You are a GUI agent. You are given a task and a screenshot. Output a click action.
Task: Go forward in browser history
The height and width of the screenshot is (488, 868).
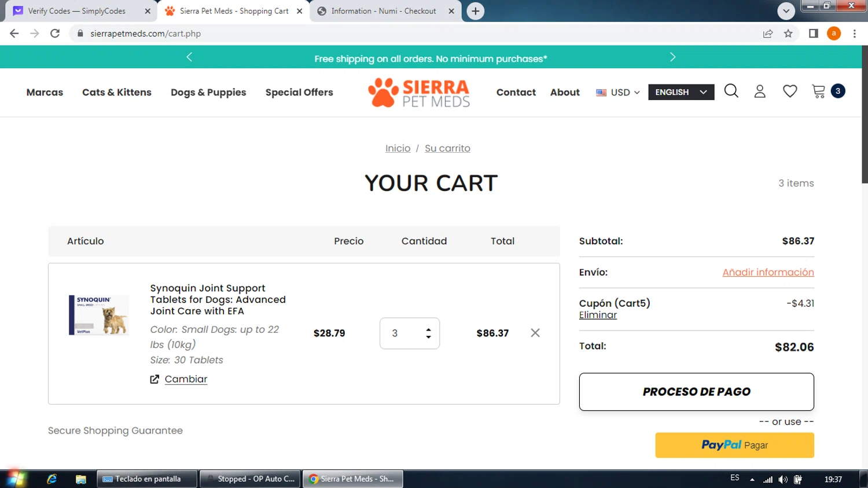click(35, 34)
